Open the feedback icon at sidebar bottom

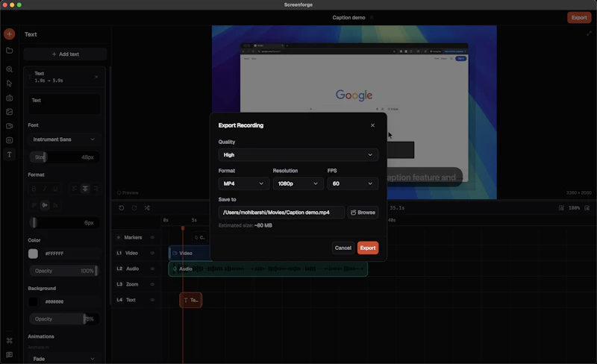tap(9, 355)
